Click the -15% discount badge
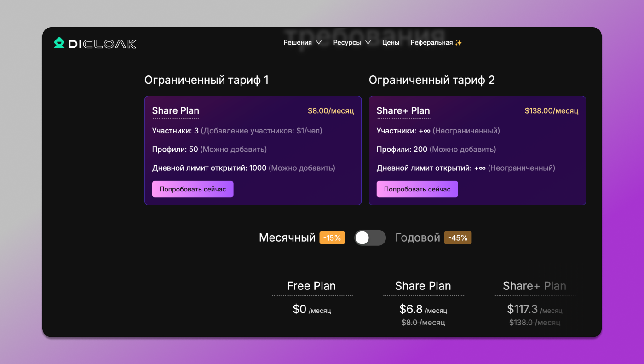This screenshot has height=364, width=644. tap(332, 237)
